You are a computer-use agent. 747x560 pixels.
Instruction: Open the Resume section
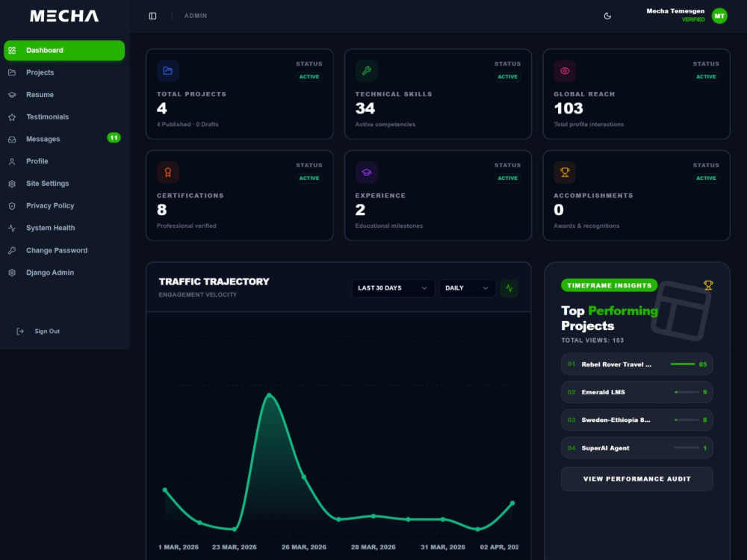[x=64, y=95]
